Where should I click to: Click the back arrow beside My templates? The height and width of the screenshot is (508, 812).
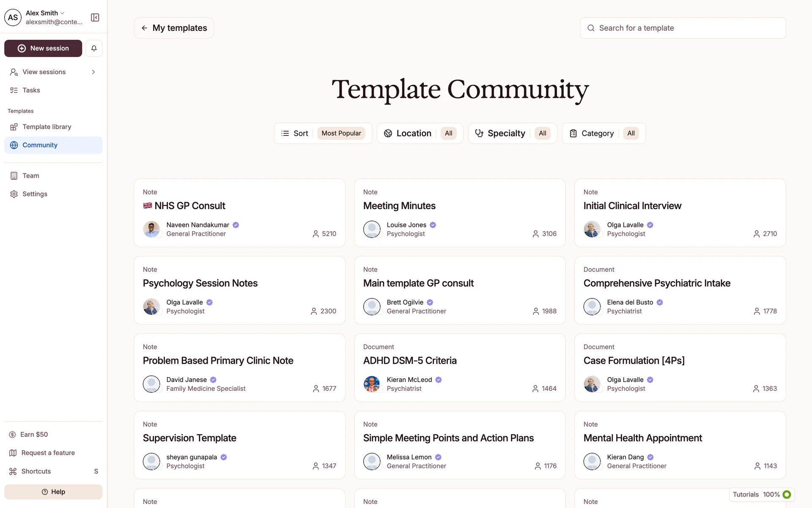click(x=145, y=28)
